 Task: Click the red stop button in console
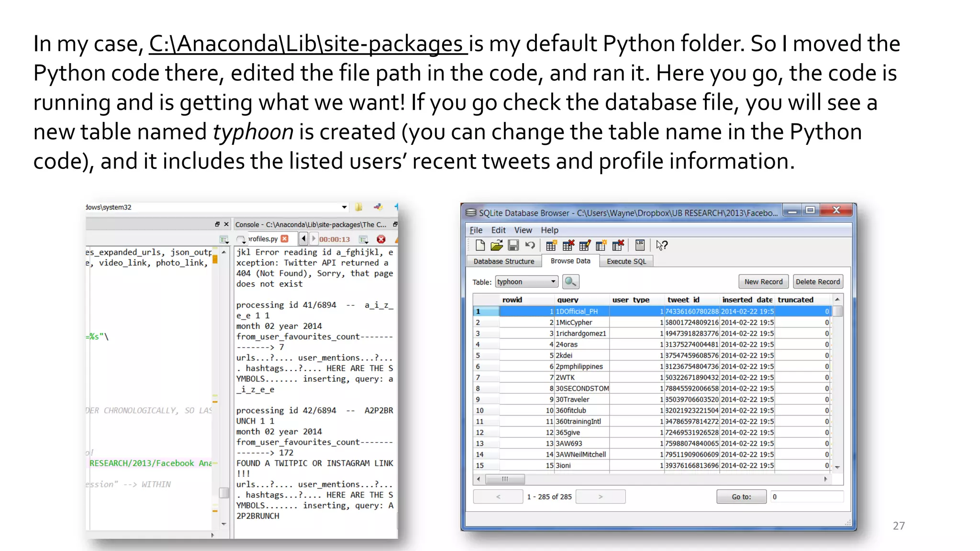381,239
